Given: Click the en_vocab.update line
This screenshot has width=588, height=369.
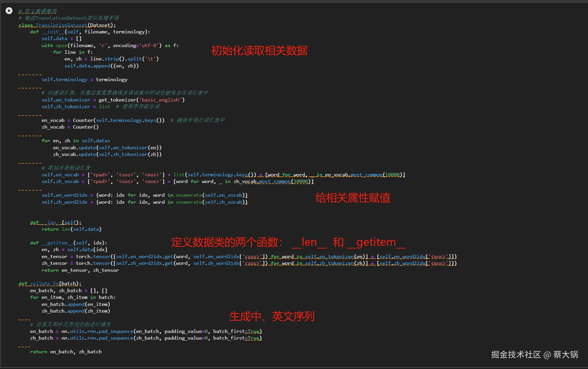Looking at the screenshot, I should (107, 148).
